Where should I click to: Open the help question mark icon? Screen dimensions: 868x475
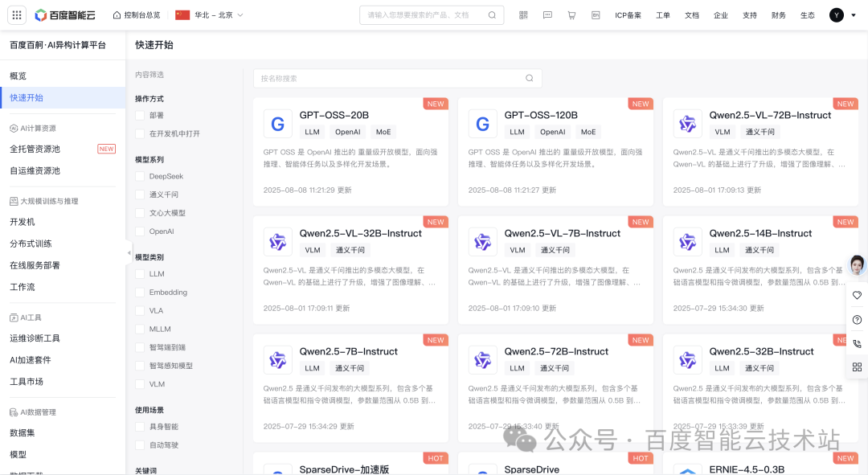pos(857,319)
